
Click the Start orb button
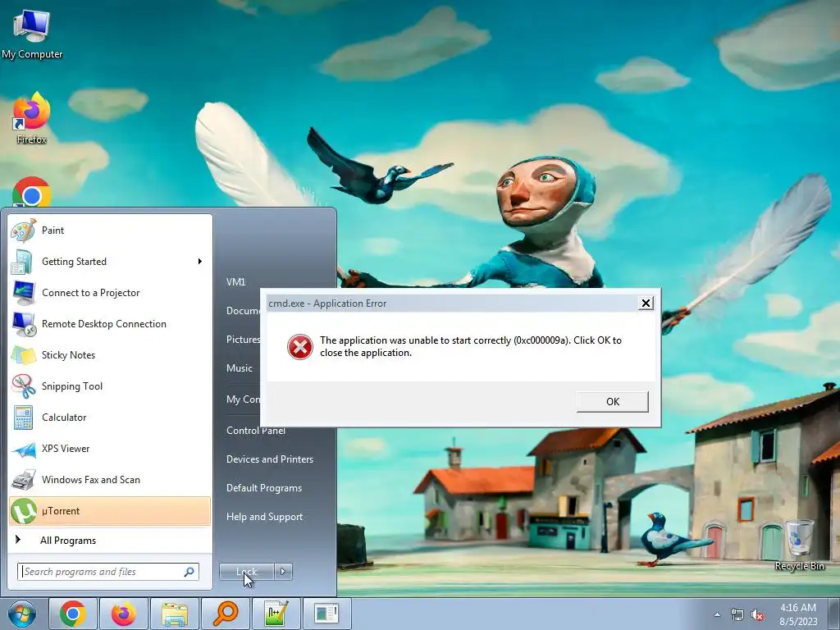(x=22, y=614)
